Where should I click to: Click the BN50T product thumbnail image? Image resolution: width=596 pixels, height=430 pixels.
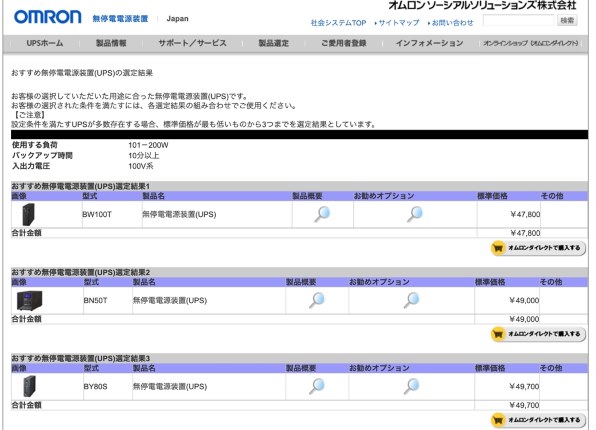pyautogui.click(x=30, y=300)
